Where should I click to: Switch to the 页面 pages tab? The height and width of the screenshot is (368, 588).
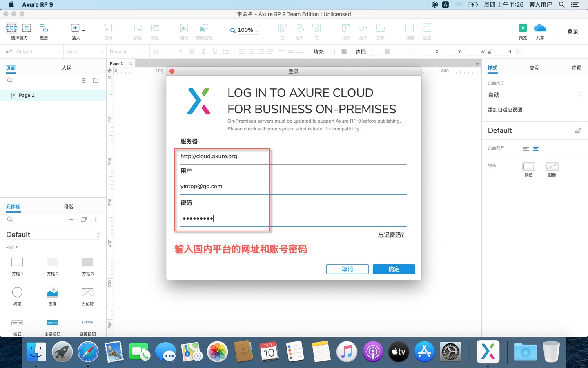pos(11,68)
